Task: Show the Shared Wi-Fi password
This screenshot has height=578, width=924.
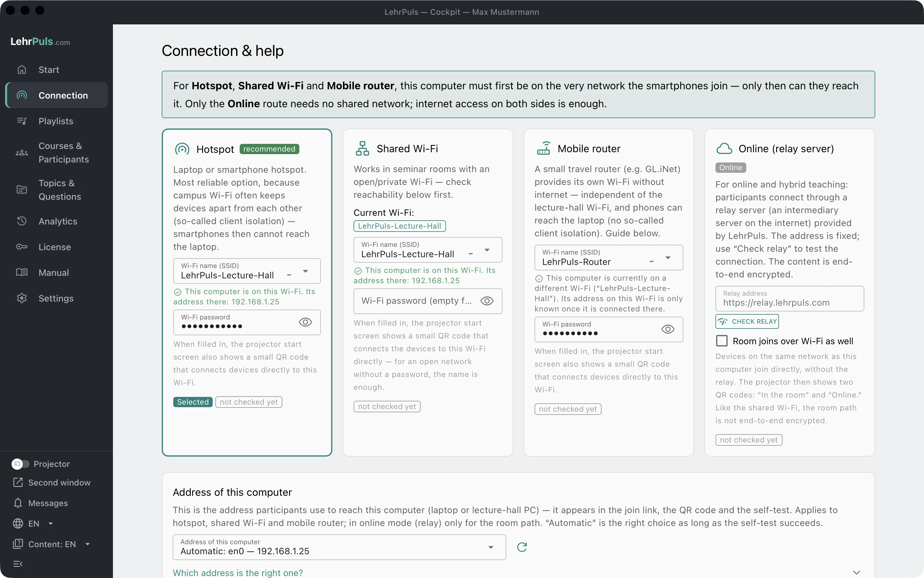Action: [x=487, y=301]
